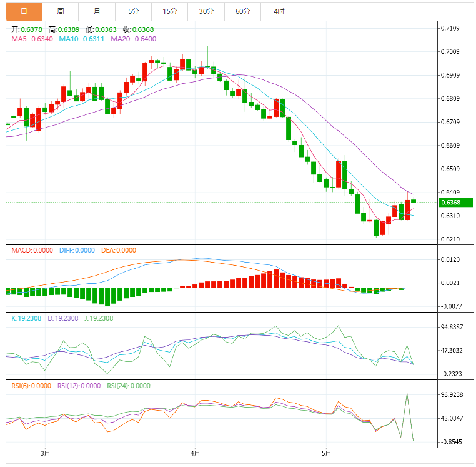Viewport: 476px width, 467px height.
Task: Click the MA10: 0.6311 legend label
Action: coord(81,39)
